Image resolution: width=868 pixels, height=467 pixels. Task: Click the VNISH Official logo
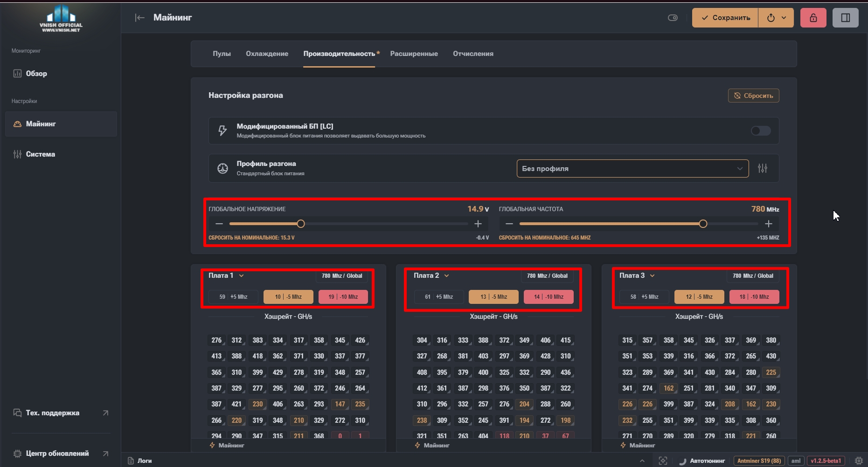[61, 19]
